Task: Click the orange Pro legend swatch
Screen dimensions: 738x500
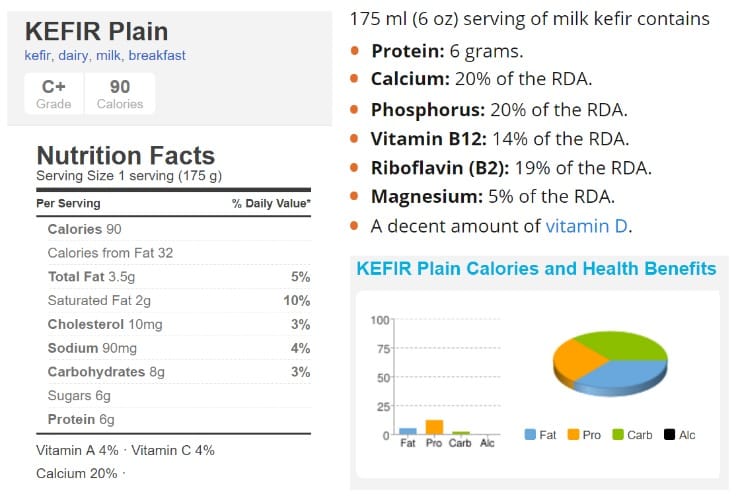Action: [x=574, y=435]
